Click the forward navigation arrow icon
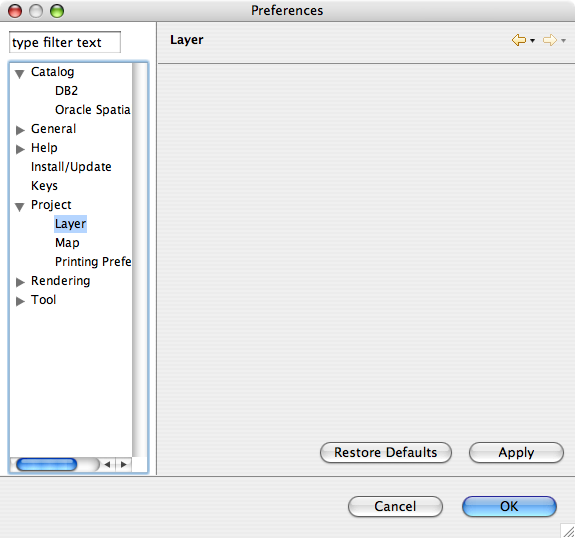The width and height of the screenshot is (575, 538). [550, 40]
